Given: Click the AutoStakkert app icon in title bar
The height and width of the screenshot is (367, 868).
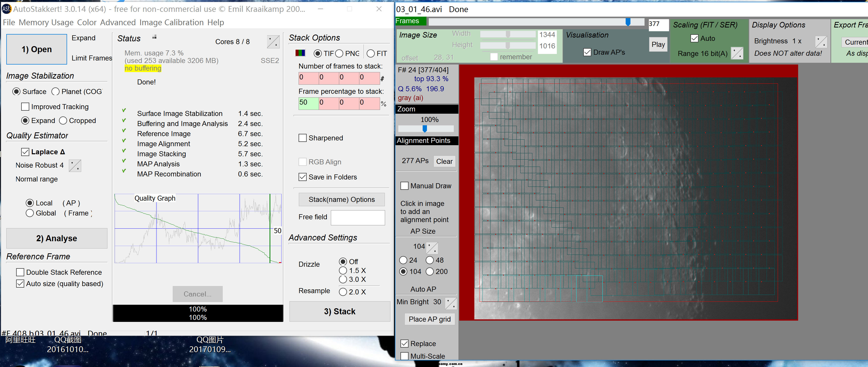Looking at the screenshot, I should point(7,9).
